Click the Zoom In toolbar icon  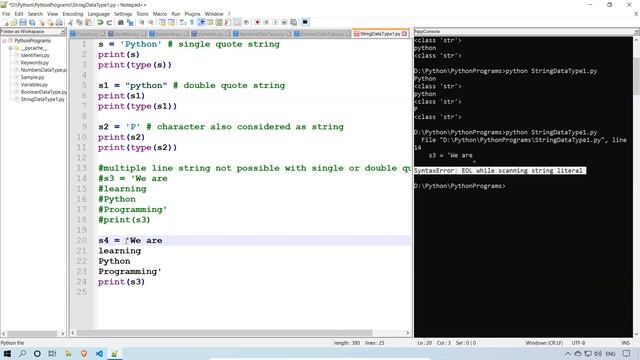point(141,22)
